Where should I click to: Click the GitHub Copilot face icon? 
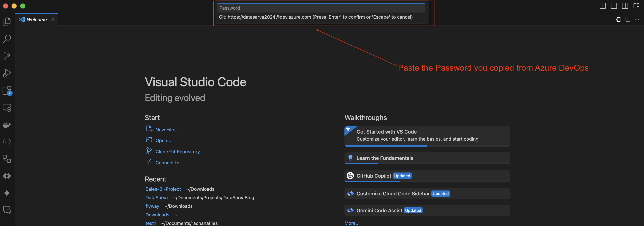coord(350,176)
